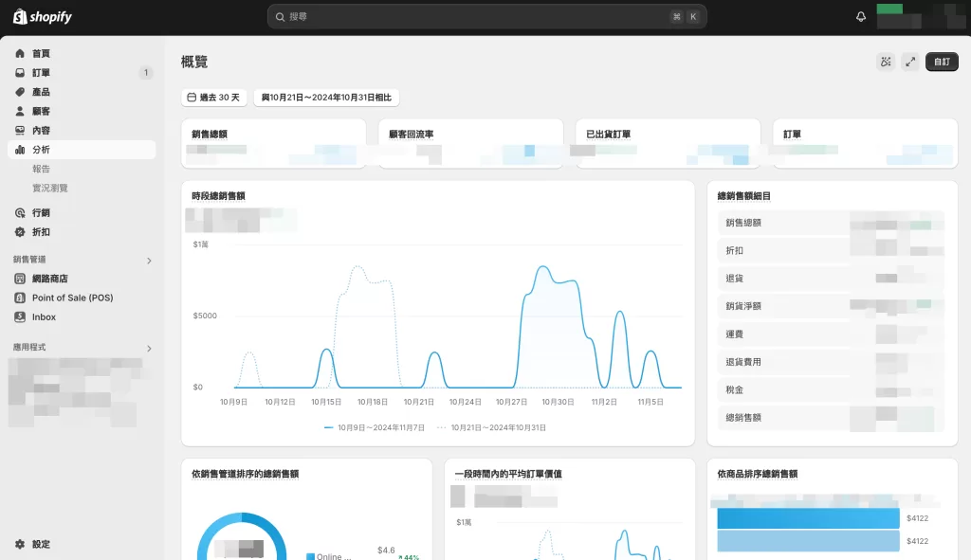The width and height of the screenshot is (971, 560).
Task: Open the notifications bell
Action: 861,17
